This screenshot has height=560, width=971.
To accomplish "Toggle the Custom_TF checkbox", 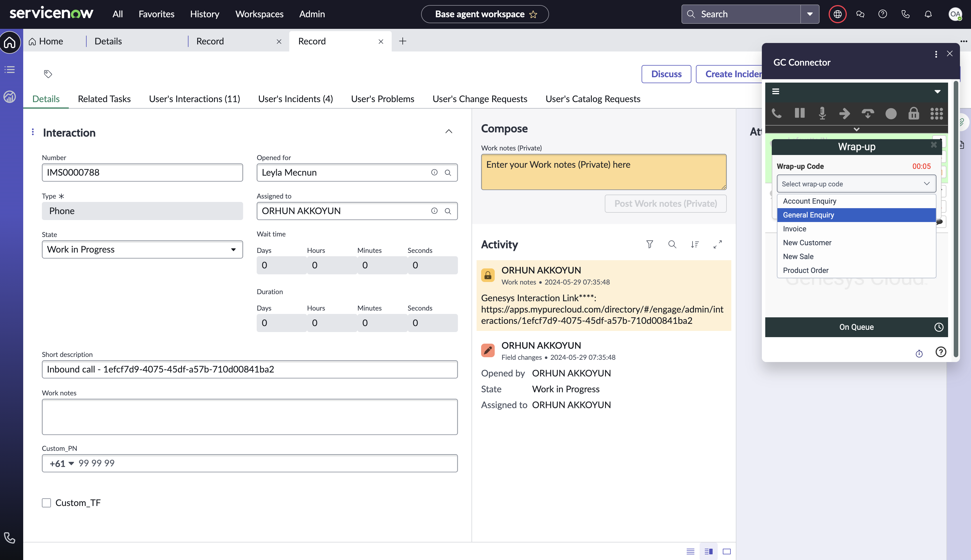I will click(x=47, y=503).
